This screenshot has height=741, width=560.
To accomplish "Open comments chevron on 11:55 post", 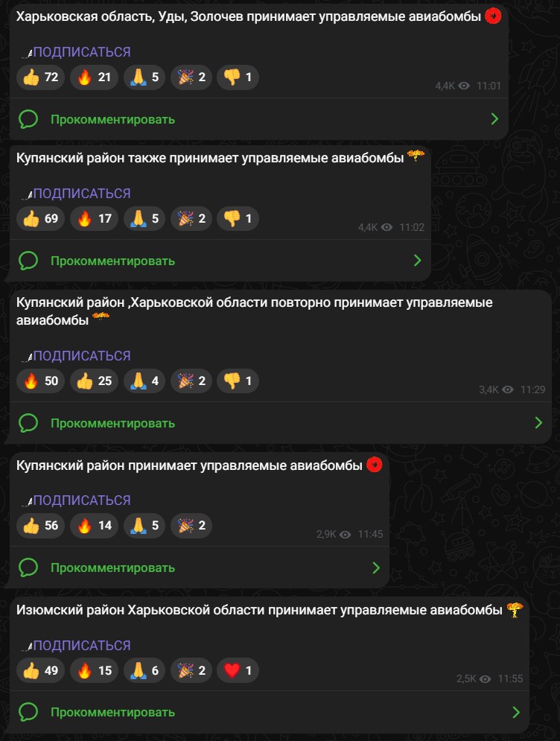I will 516,712.
